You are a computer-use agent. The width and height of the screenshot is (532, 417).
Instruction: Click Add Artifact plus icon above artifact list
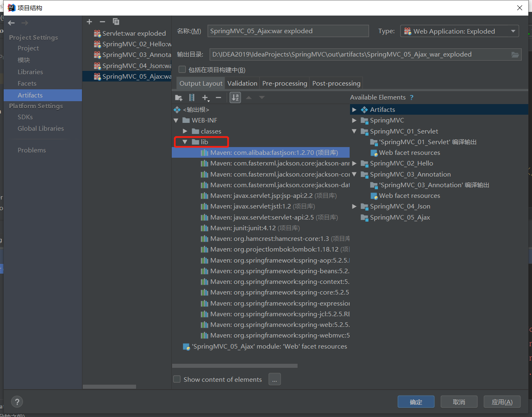(89, 22)
